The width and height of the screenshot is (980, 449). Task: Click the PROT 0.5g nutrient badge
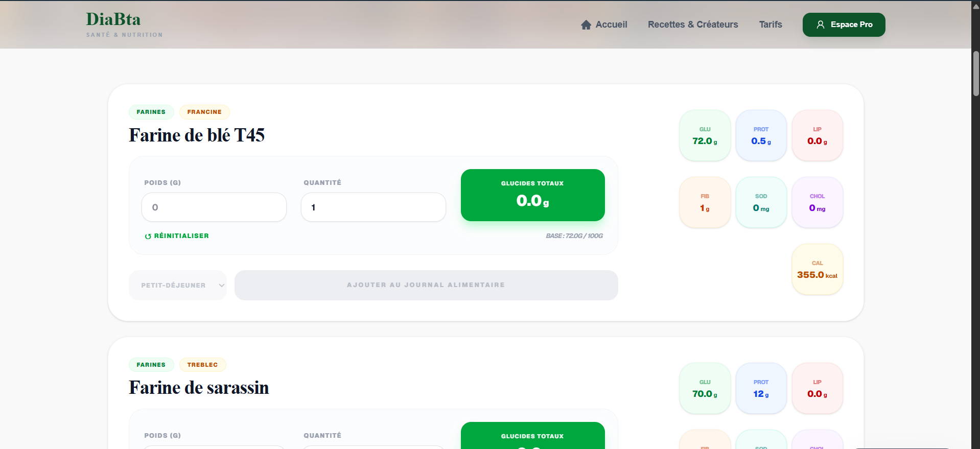click(761, 135)
